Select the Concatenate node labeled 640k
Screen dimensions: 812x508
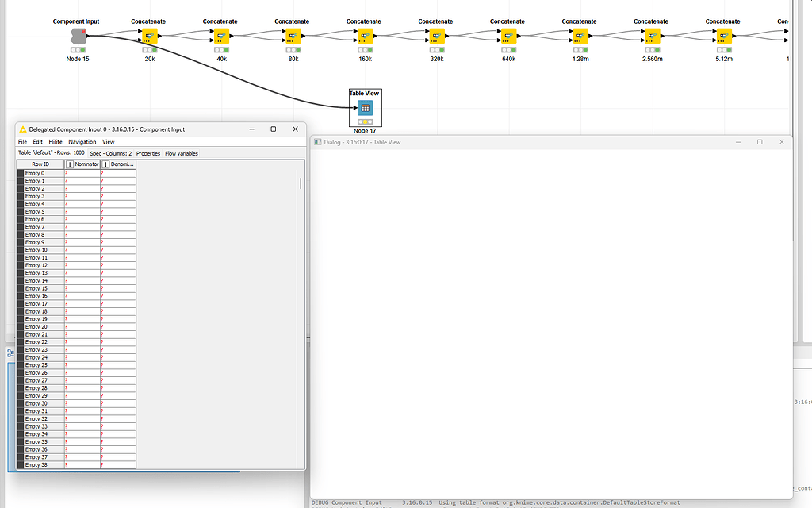click(x=507, y=35)
